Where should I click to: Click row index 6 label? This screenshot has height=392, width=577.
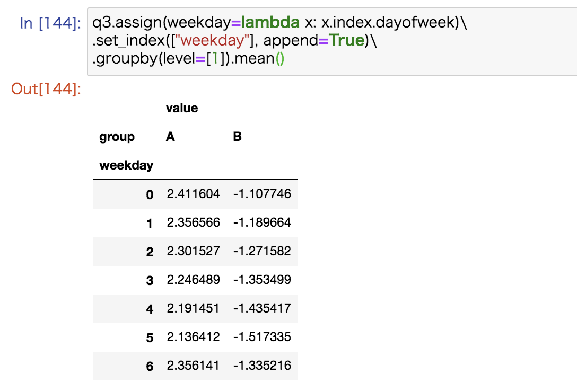[150, 367]
